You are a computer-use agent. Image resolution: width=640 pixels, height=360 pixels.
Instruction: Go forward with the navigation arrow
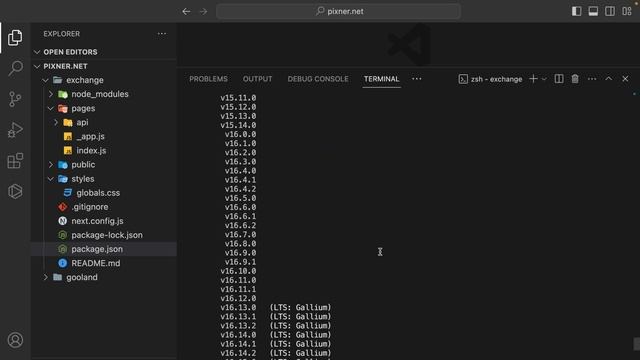(x=203, y=11)
